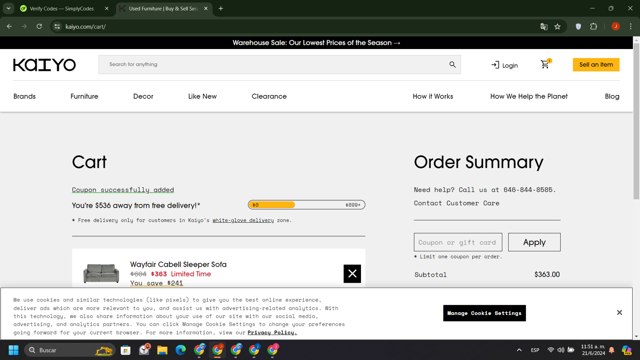Click the Kaiyo logo
This screenshot has height=360, width=640.
(44, 64)
